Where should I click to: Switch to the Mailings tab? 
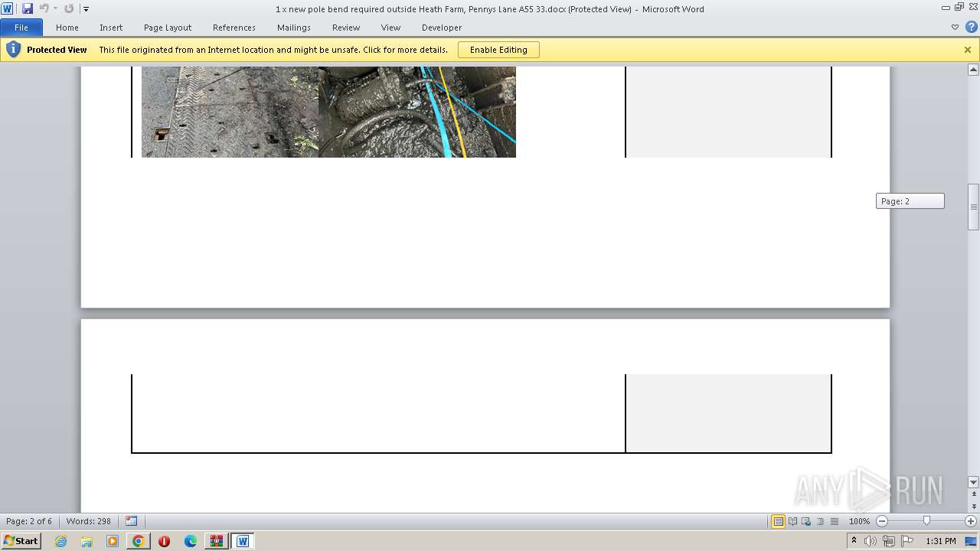pos(294,28)
